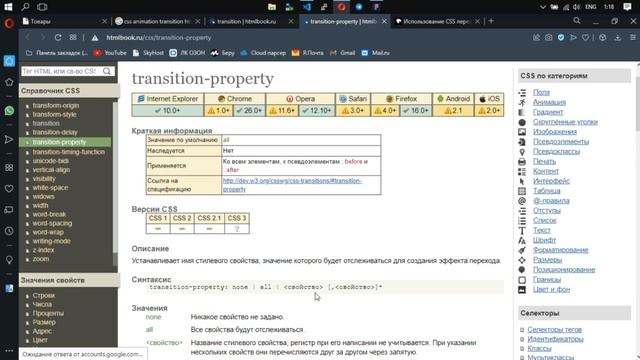
Task: Open the Анимация category link
Action: 549,102
